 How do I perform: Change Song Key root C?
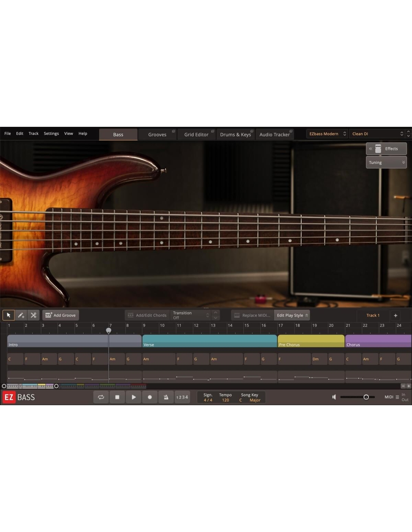240,400
